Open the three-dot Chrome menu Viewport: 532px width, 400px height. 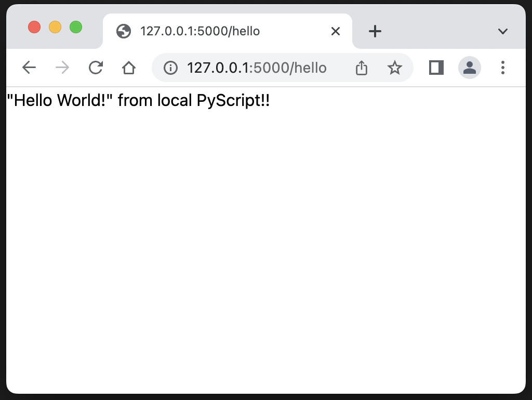tap(502, 68)
